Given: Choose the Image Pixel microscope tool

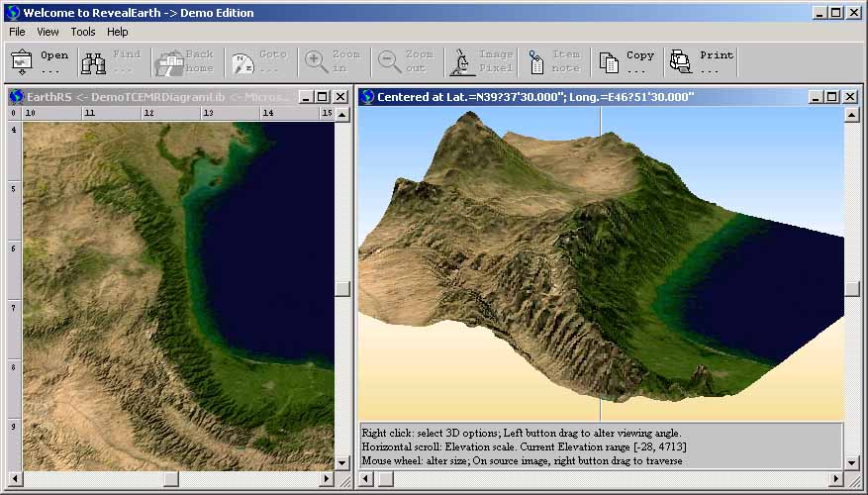Looking at the screenshot, I should tap(462, 62).
